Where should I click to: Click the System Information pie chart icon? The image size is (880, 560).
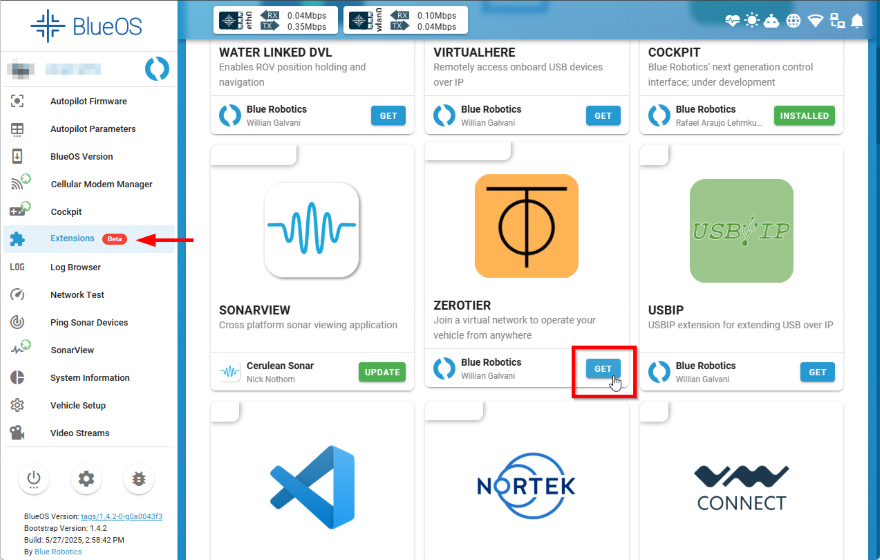point(17,377)
